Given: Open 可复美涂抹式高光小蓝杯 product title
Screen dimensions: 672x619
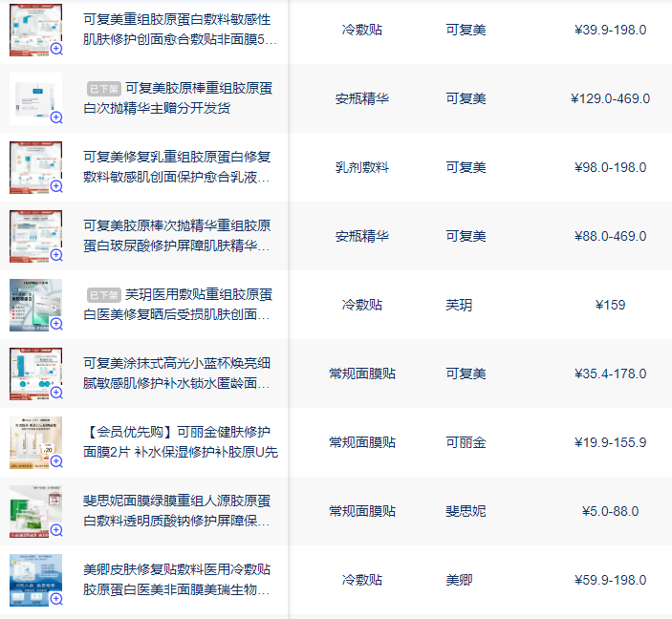Looking at the screenshot, I should tap(177, 374).
